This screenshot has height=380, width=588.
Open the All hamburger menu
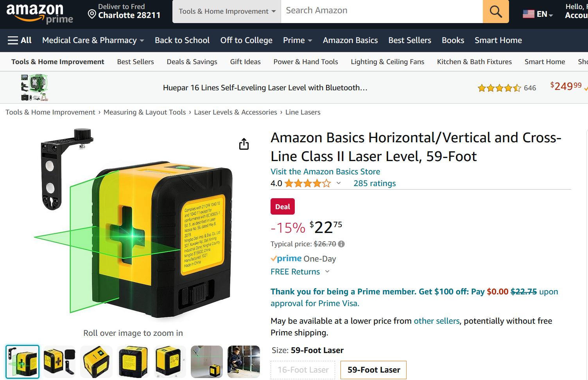20,40
